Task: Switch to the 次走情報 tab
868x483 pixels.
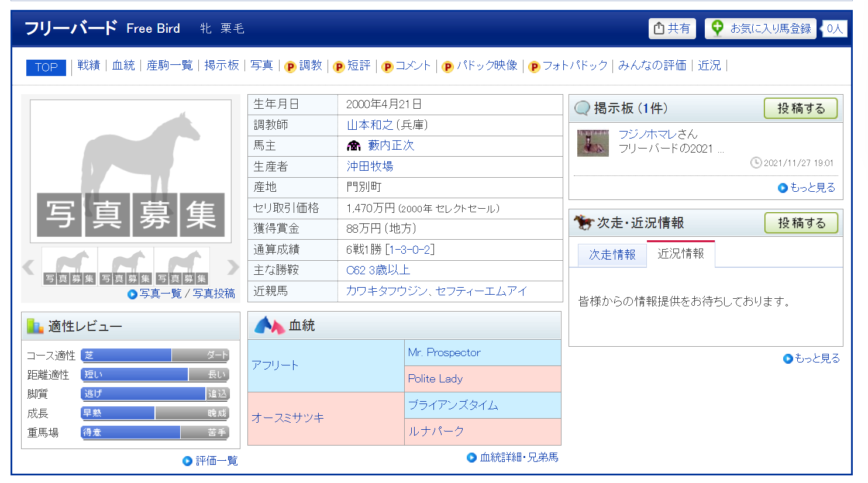Action: pos(612,254)
